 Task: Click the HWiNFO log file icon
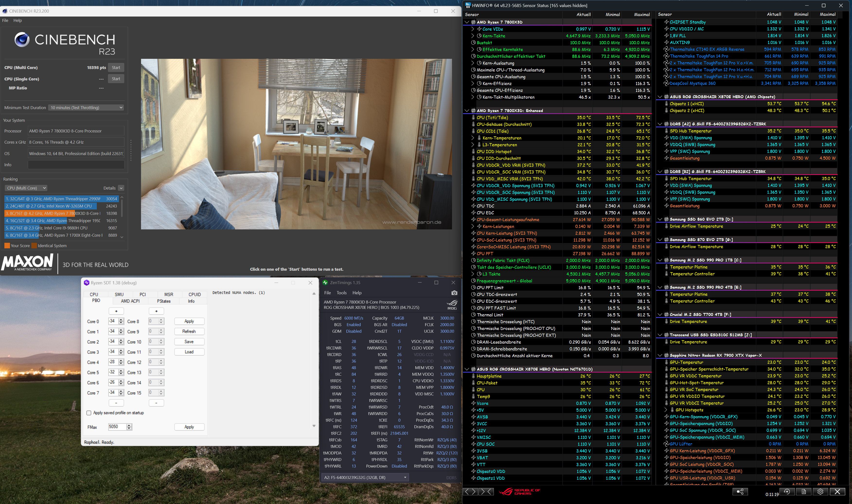pos(804,491)
